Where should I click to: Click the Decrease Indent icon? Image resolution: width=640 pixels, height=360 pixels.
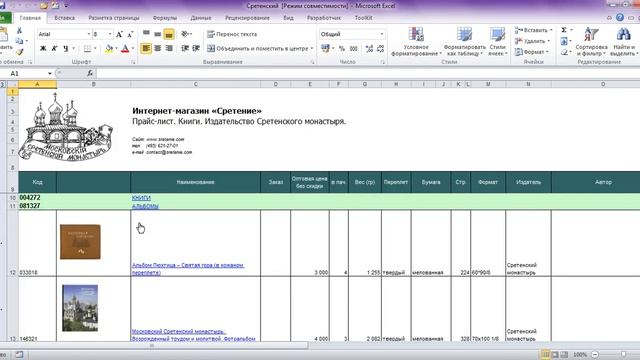(x=185, y=48)
